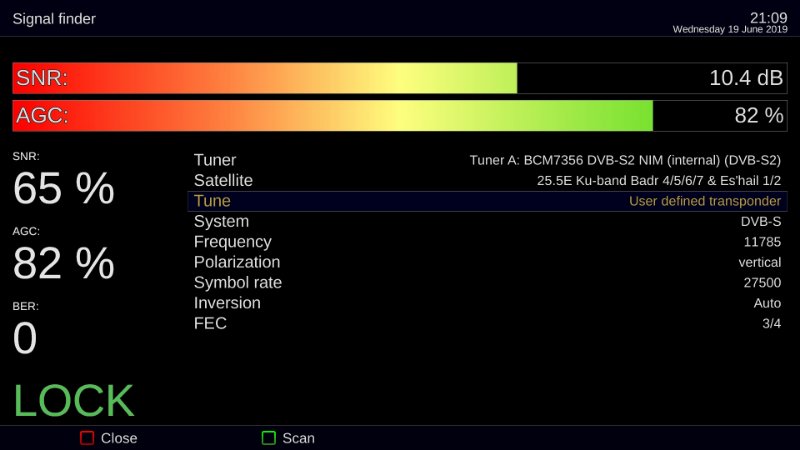Change the 'User defined transponder' value
The image size is (800, 450).
(x=705, y=201)
